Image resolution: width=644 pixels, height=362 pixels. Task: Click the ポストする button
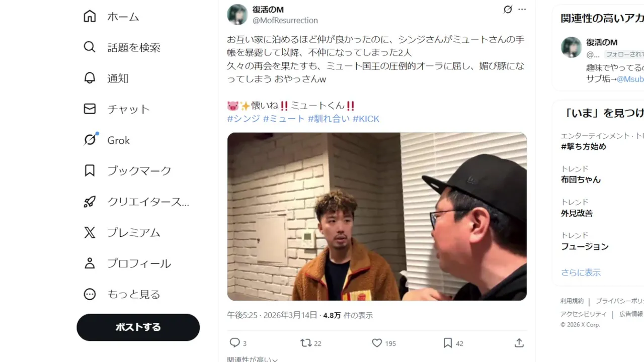138,327
